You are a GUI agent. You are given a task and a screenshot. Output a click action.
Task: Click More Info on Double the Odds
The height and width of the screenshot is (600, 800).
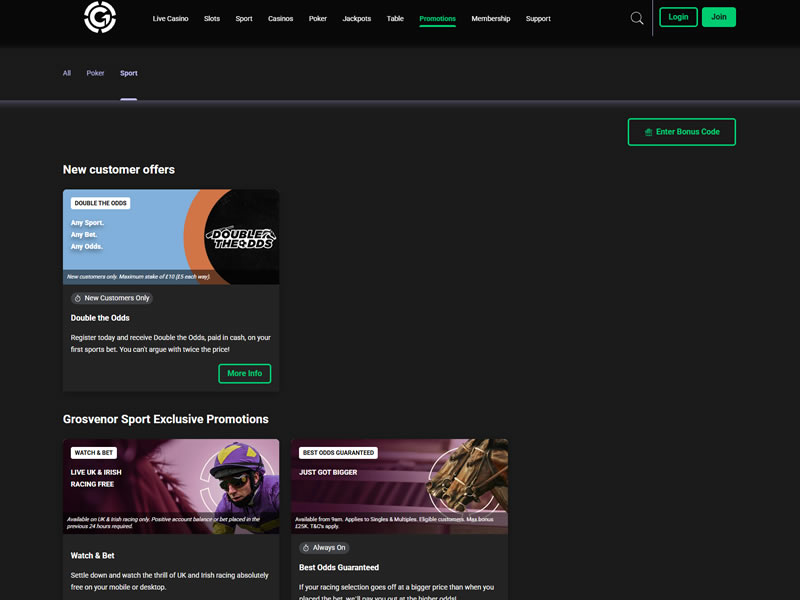[244, 373]
